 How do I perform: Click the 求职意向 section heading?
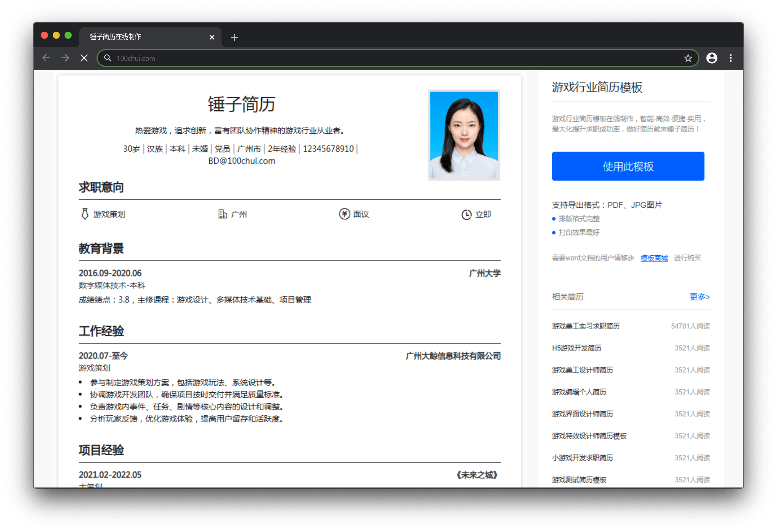coord(101,187)
